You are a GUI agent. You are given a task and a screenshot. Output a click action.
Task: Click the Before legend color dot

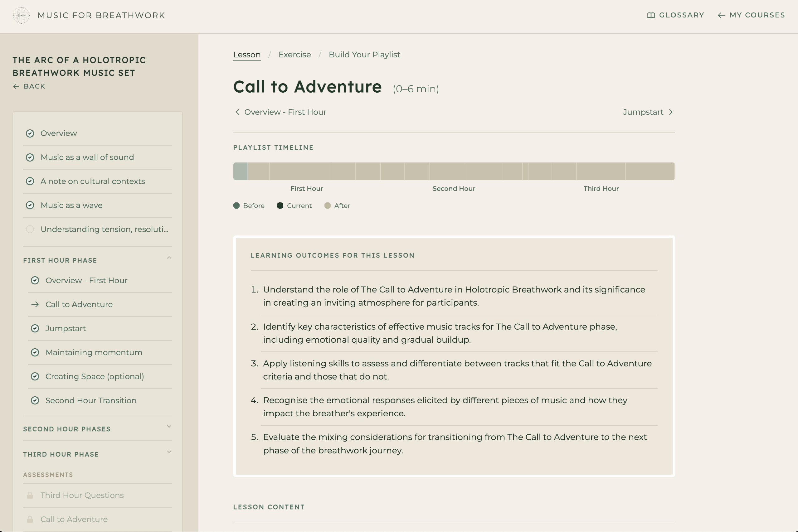(236, 206)
